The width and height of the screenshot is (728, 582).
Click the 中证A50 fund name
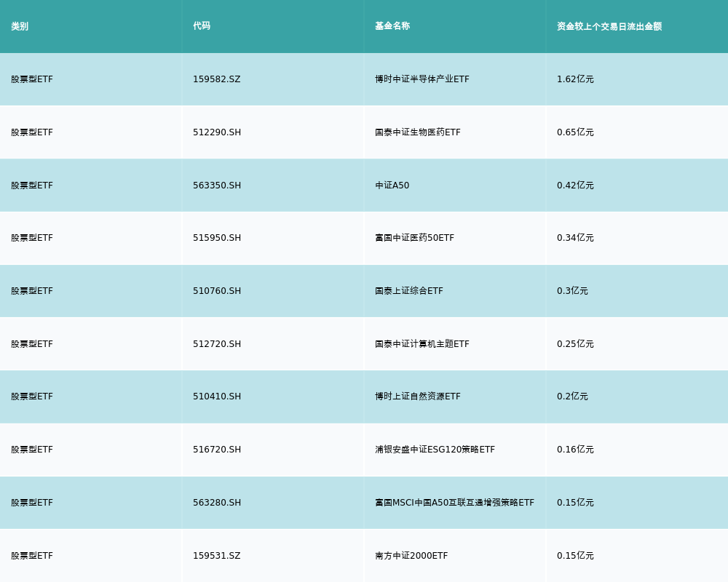[x=392, y=186]
